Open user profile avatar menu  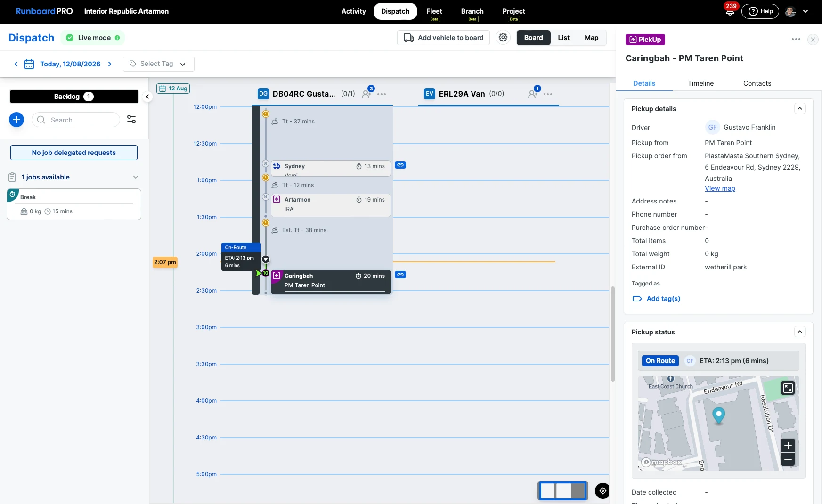790,11
